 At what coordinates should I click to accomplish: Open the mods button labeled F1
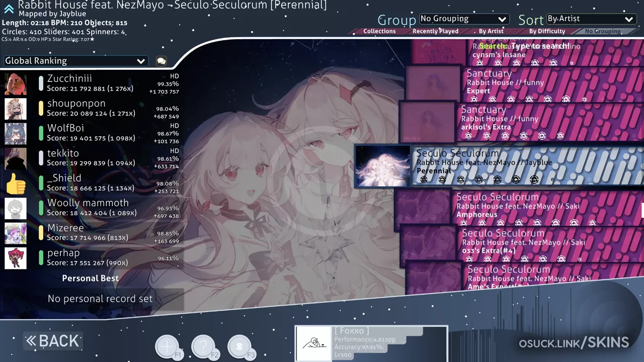click(168, 346)
